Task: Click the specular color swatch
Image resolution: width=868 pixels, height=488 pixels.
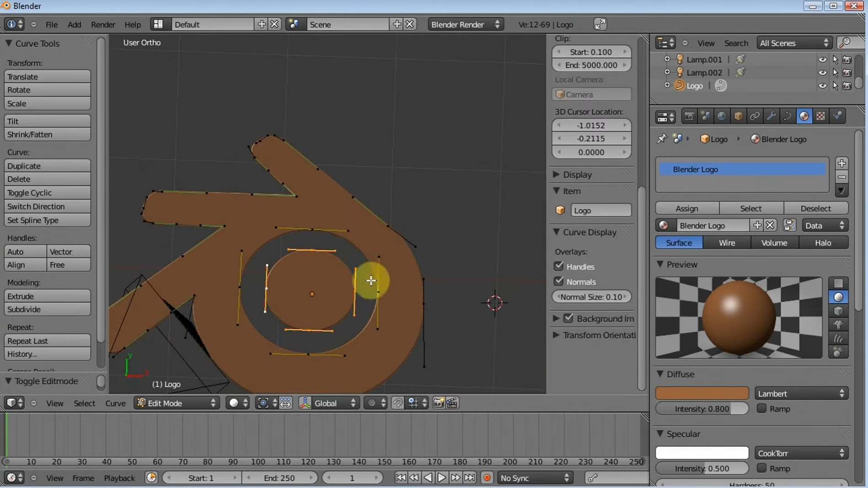Action: click(x=702, y=453)
